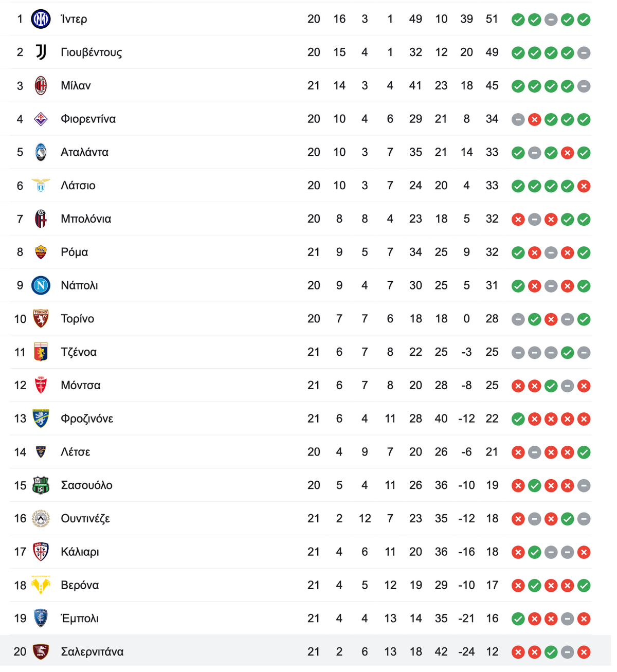Open the Κάλιαρι team name link
617x672 pixels.
tap(80, 552)
